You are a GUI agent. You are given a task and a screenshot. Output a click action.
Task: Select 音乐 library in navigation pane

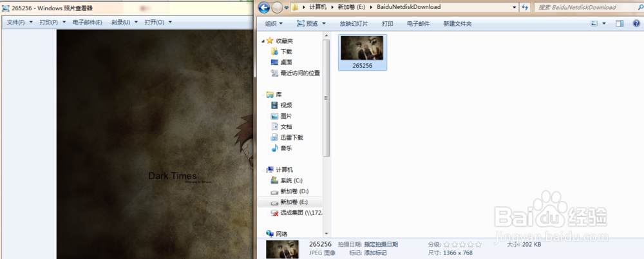(287, 148)
